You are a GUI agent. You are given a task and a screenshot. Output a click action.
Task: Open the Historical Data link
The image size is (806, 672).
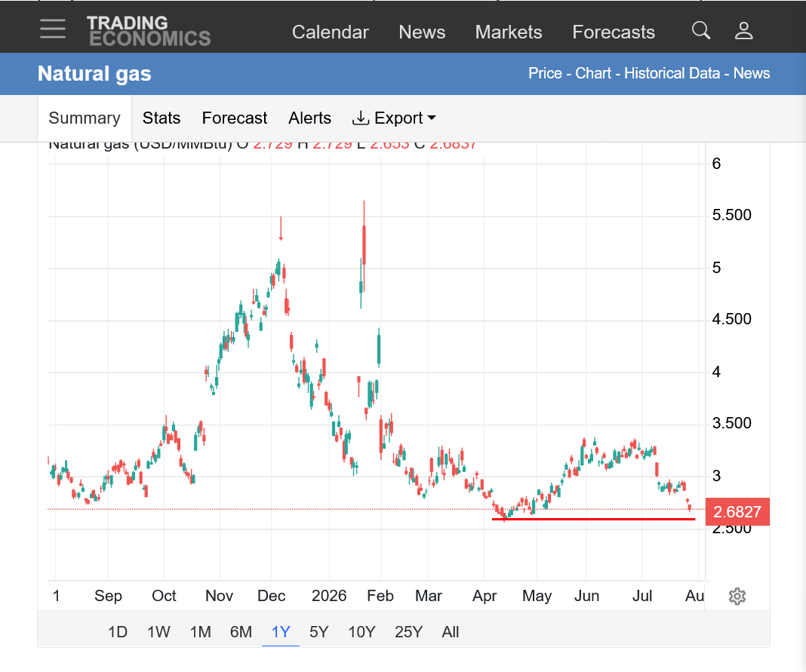pyautogui.click(x=672, y=73)
